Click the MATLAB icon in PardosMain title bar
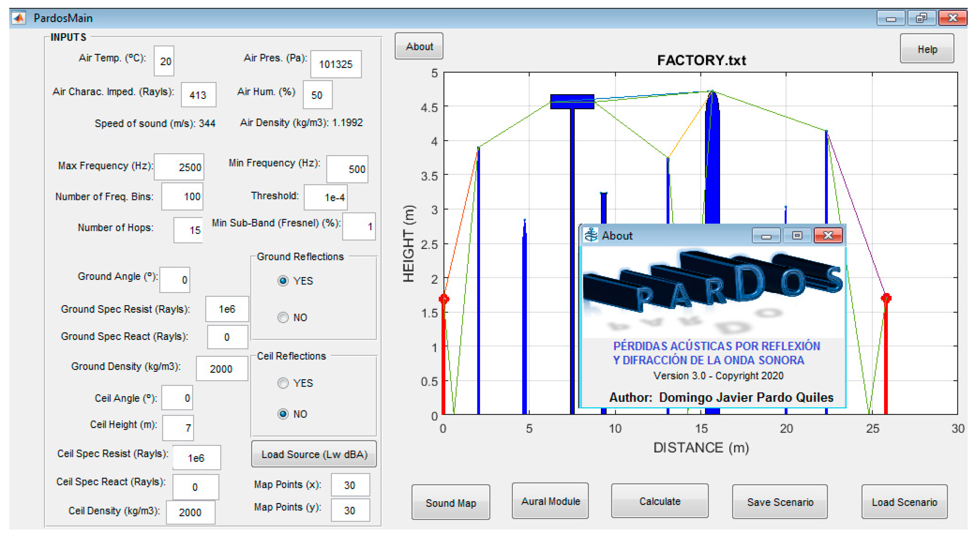The height and width of the screenshot is (539, 980). tap(19, 18)
